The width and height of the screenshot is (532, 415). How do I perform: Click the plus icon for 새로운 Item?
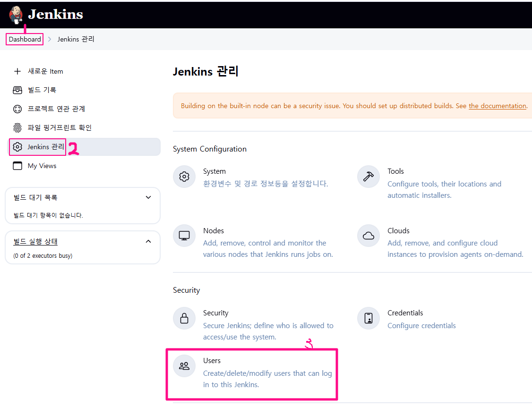coord(17,71)
